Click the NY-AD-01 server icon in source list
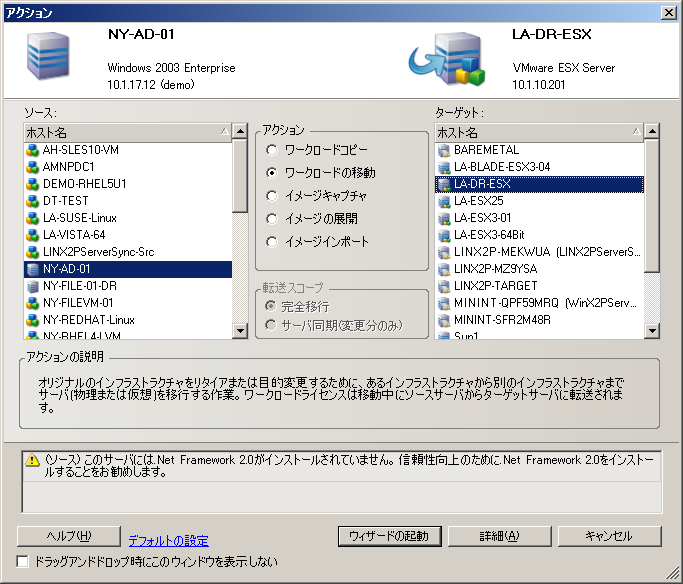The width and height of the screenshot is (683, 584). [32, 269]
